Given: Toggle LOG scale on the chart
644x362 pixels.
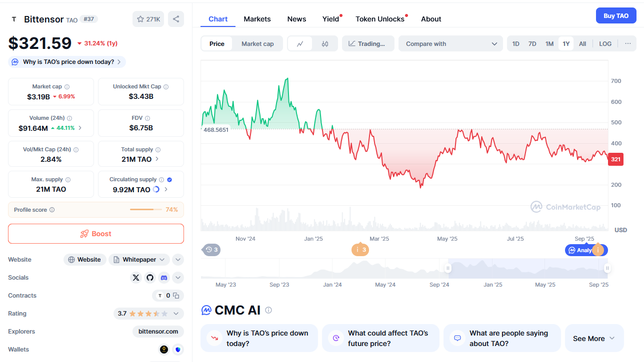Looking at the screenshot, I should (605, 44).
